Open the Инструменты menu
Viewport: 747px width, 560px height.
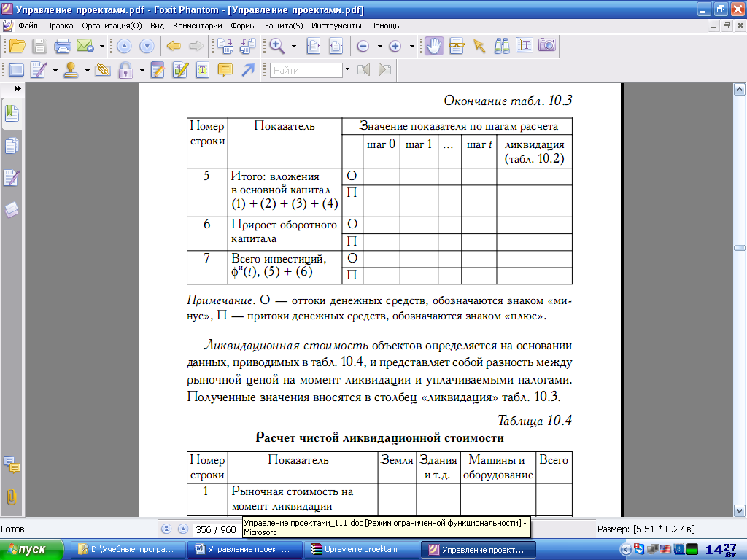pos(336,26)
